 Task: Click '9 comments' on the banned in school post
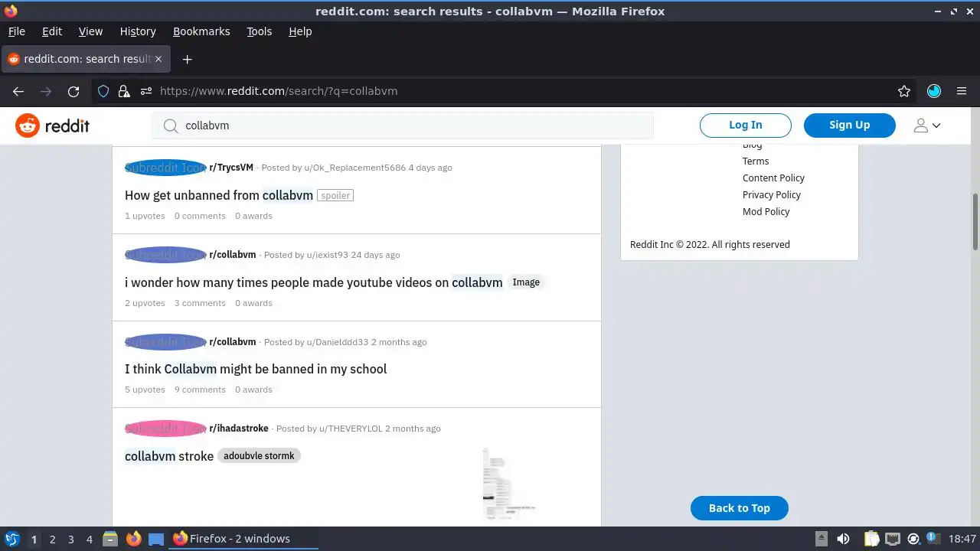(200, 390)
